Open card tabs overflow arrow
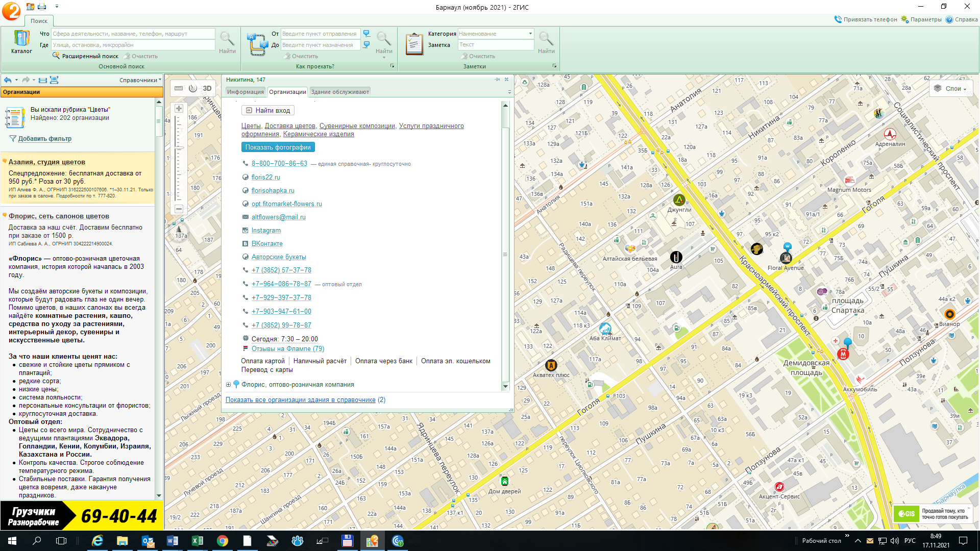This screenshot has width=980, height=551. point(509,92)
